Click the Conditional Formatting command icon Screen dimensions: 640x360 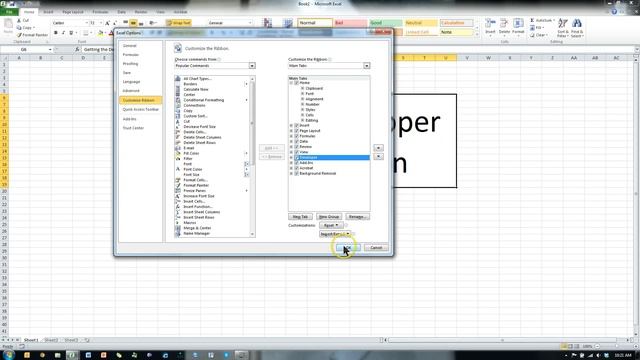[178, 100]
